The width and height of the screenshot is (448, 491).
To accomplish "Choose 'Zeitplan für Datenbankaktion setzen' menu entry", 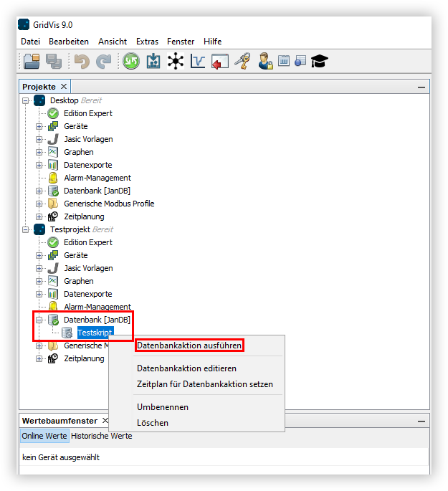I will coord(204,384).
